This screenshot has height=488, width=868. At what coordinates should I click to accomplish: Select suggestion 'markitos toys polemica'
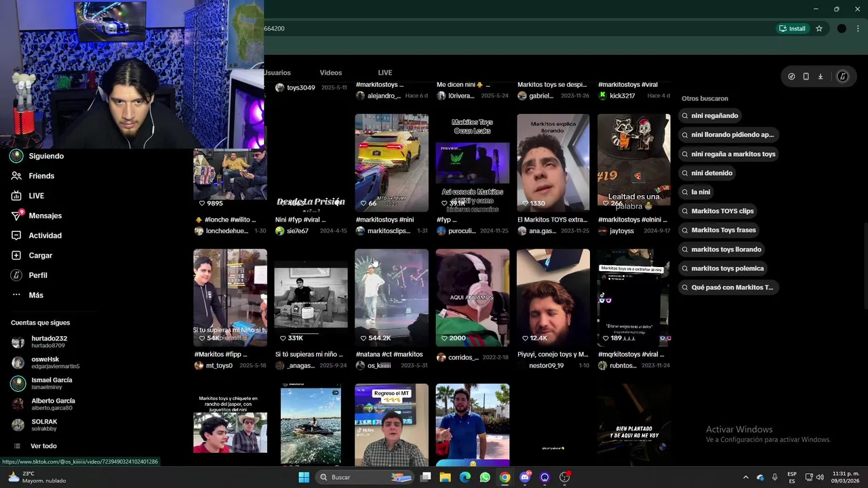[723, 268]
